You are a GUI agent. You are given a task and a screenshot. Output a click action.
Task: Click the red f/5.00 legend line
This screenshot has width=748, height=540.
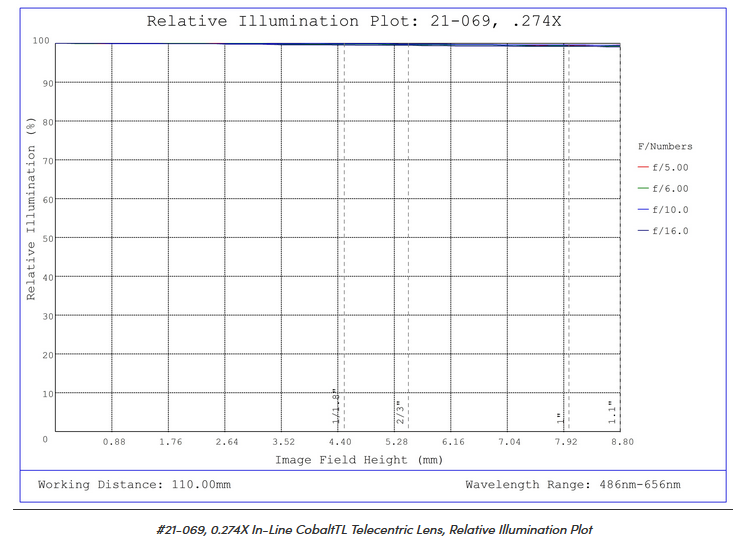pos(643,167)
